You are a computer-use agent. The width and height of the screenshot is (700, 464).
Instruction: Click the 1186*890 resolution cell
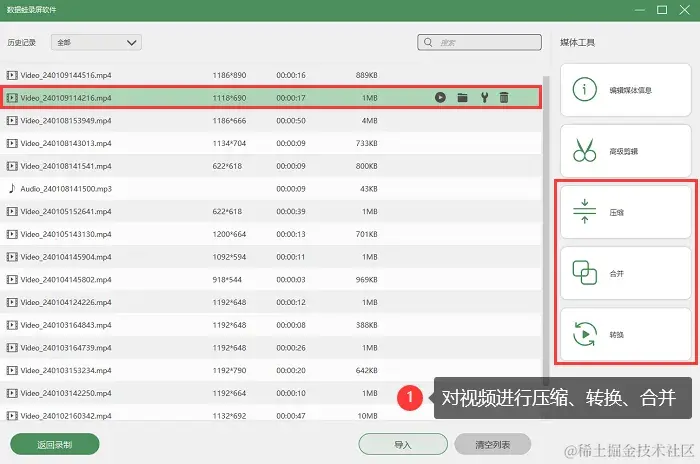tap(229, 75)
